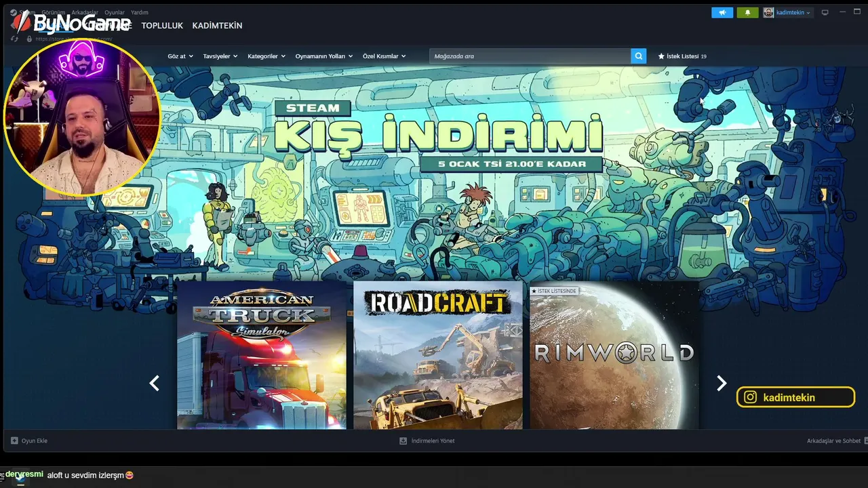Click the Kış İndirimi sale banner
The image size is (868, 488).
[439, 136]
